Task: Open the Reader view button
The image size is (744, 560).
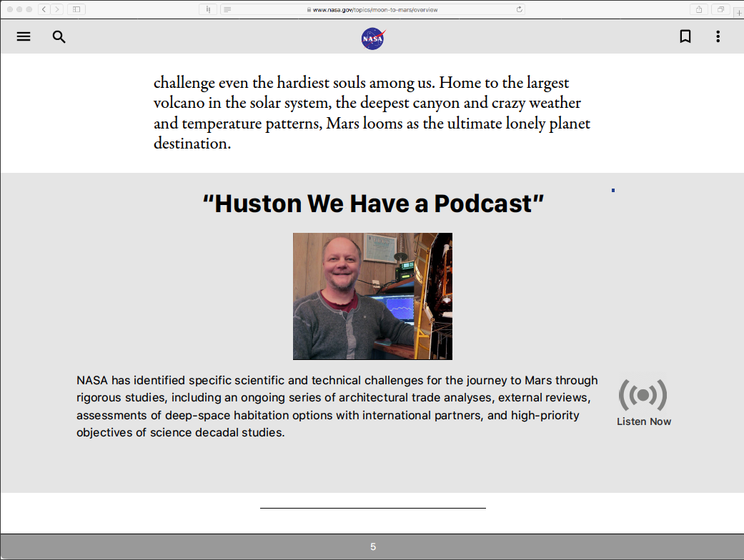Action: tap(227, 9)
